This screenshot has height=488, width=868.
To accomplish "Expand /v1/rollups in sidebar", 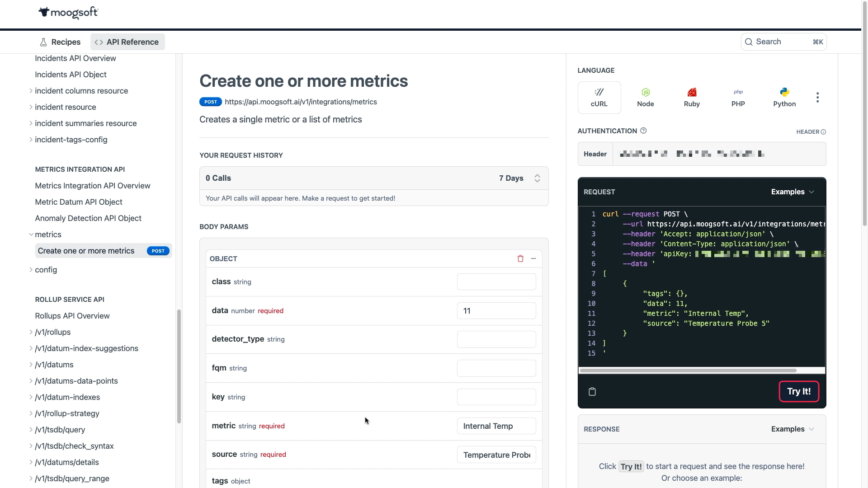I will [x=31, y=332].
